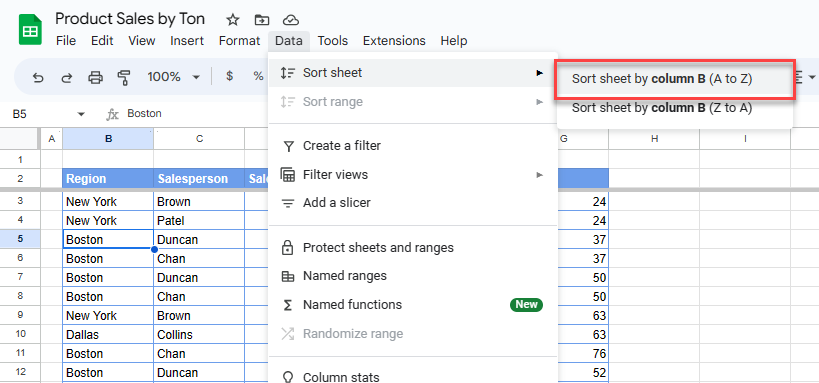Expand the Filter views submenu arrow

(x=540, y=175)
